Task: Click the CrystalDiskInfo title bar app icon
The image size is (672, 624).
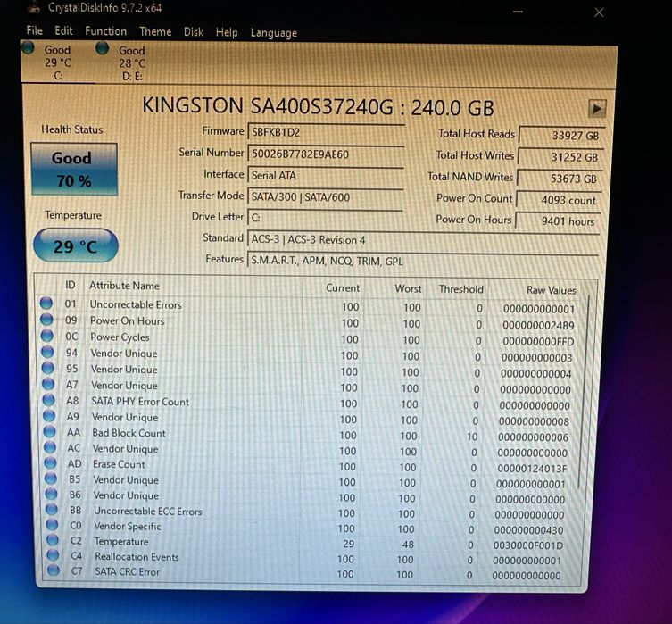Action: 33,7
